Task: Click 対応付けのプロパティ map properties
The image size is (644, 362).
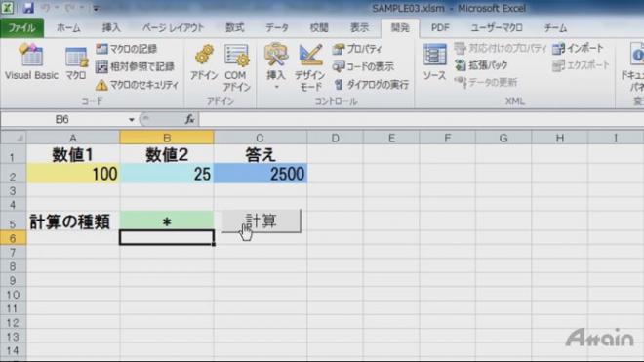Action: [x=501, y=48]
